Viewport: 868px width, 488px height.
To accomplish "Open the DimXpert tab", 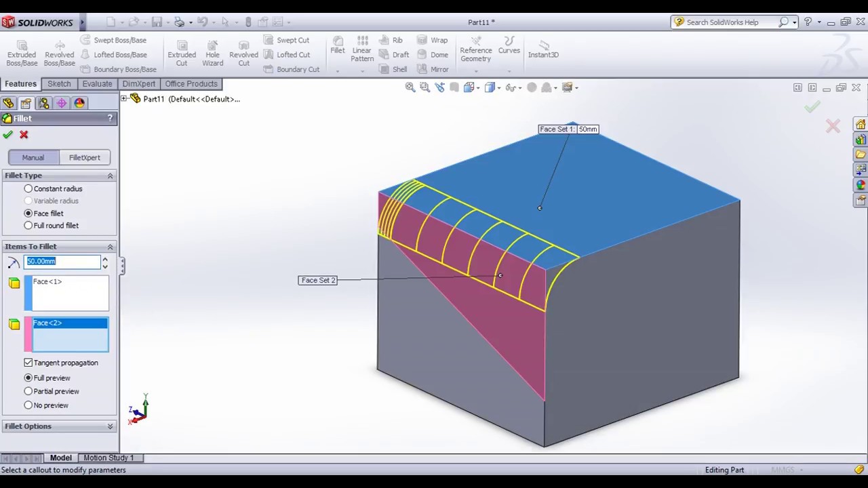I will 139,84.
